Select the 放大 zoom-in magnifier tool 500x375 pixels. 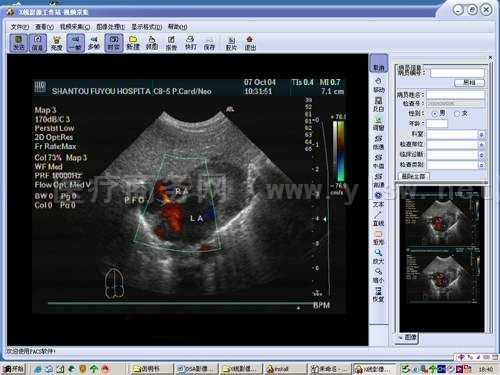[378, 256]
